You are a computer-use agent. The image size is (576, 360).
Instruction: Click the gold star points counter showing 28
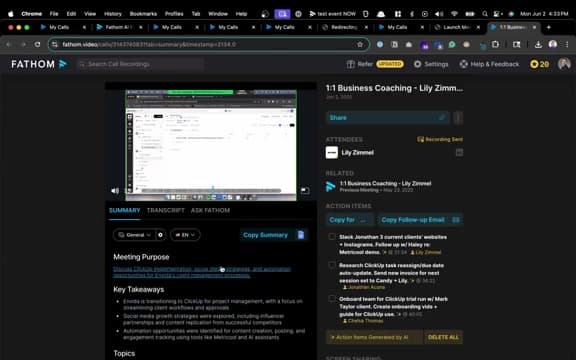539,64
